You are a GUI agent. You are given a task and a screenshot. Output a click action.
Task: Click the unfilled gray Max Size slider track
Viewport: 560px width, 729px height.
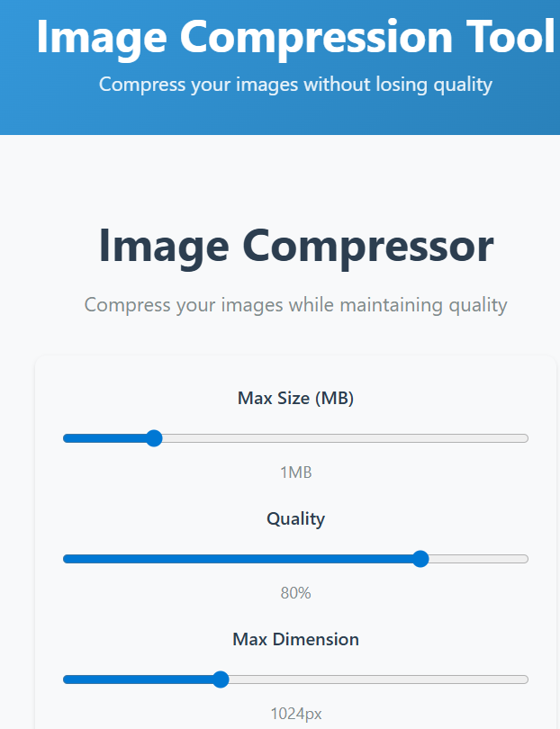pyautogui.click(x=342, y=438)
